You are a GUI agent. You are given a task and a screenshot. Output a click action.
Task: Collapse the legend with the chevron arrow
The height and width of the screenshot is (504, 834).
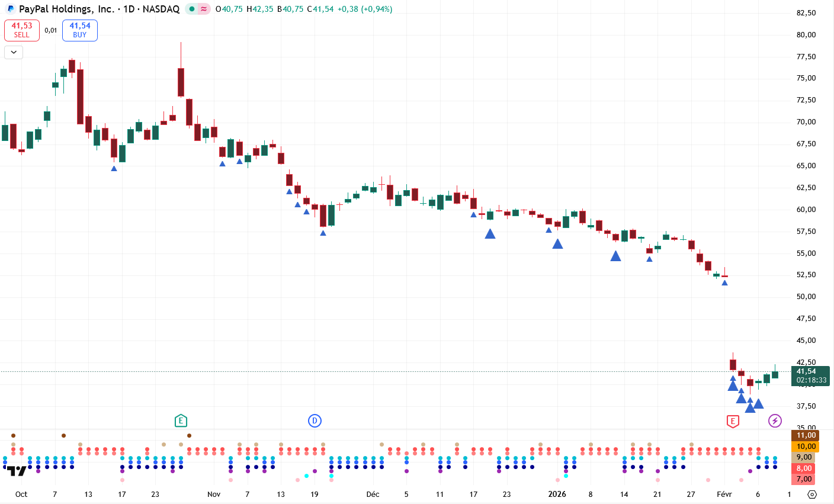[14, 52]
